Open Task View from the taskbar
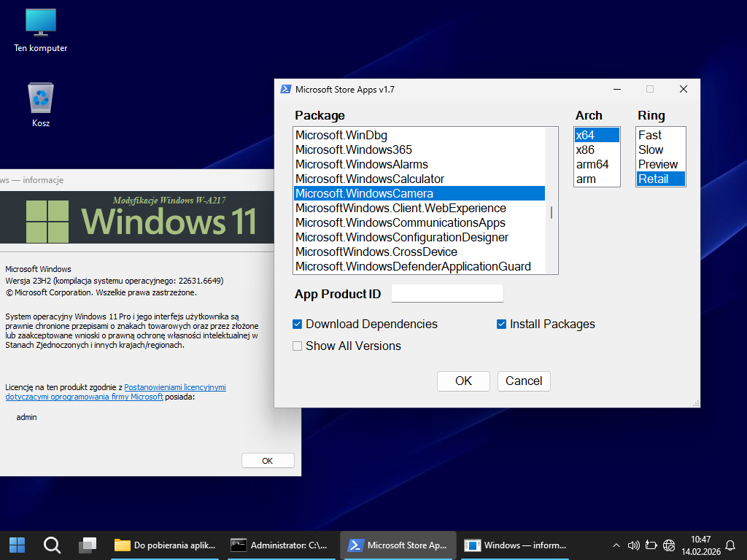The height and width of the screenshot is (560, 747). (88, 545)
